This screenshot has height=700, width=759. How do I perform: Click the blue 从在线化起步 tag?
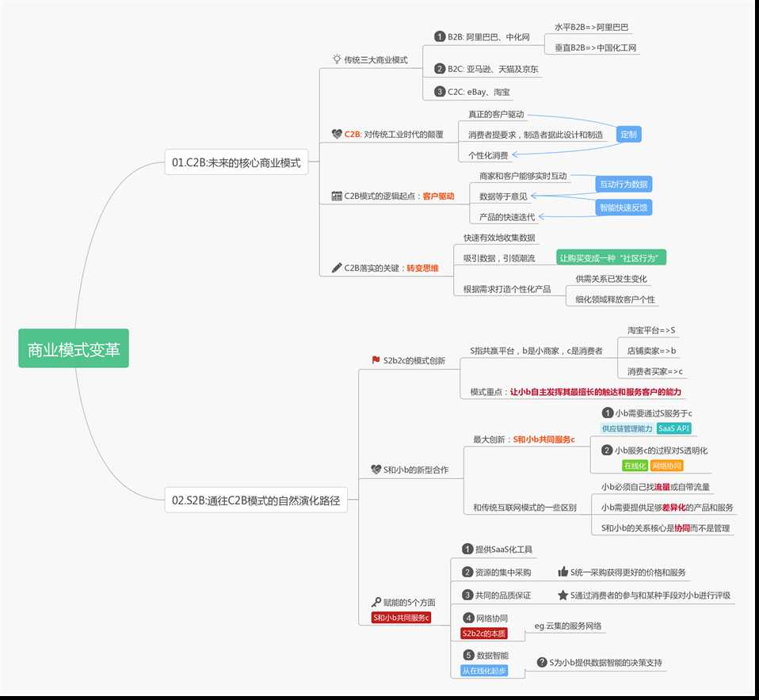[x=484, y=671]
